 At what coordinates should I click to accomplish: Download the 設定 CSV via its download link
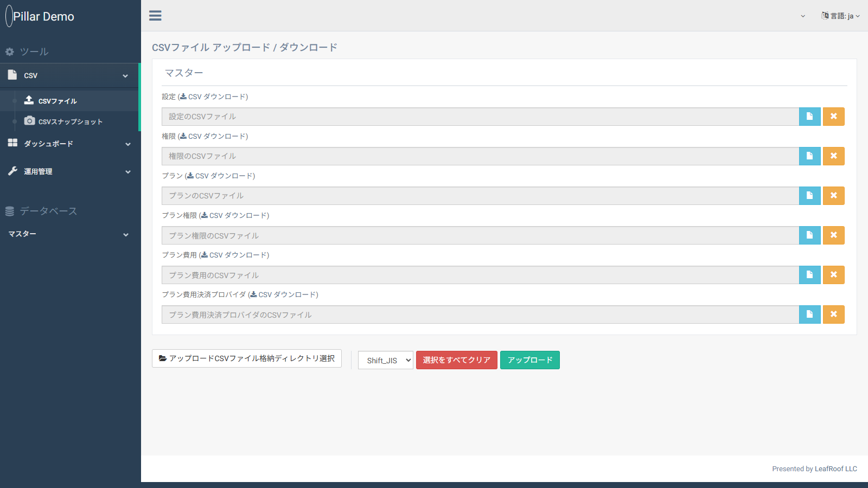pos(213,97)
